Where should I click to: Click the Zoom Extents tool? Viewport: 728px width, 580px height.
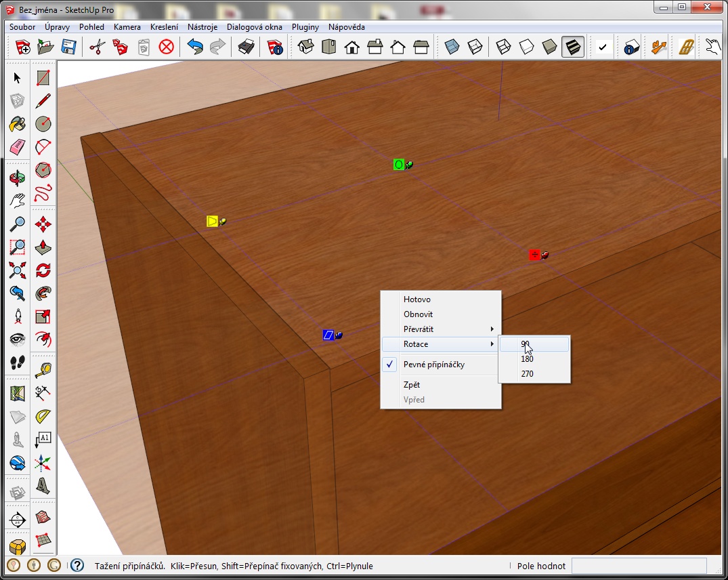pos(18,270)
